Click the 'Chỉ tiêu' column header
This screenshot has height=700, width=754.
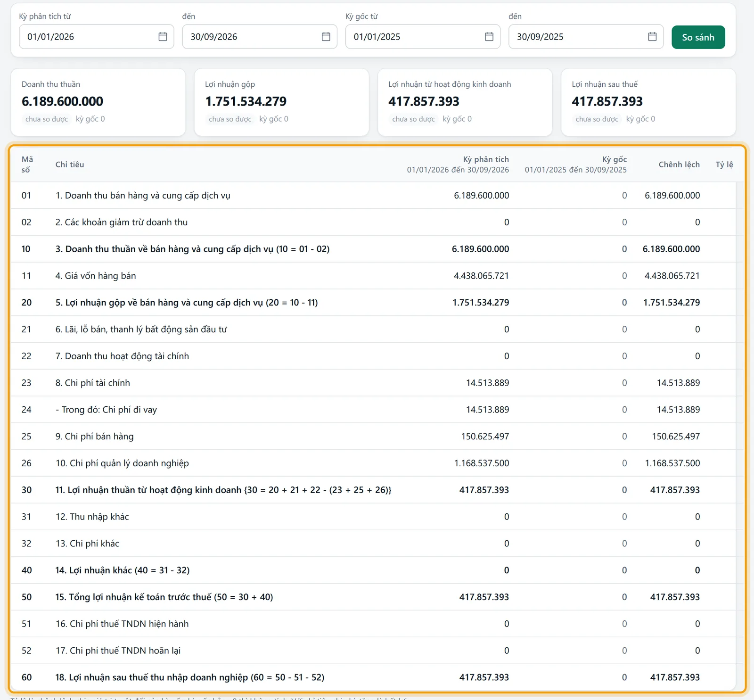point(70,165)
